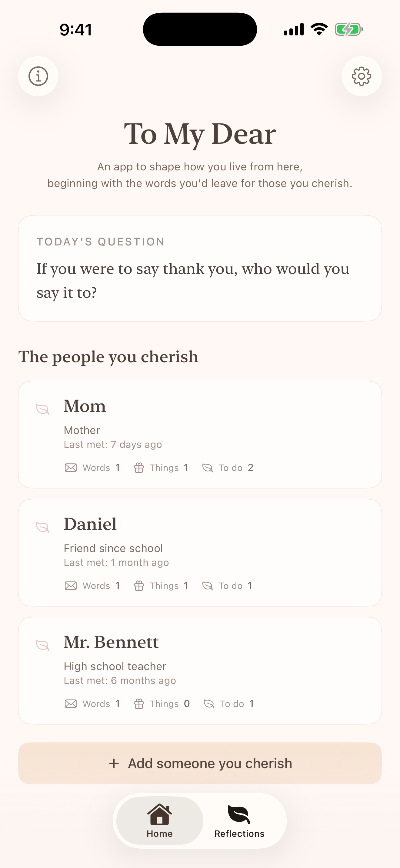Tap Mr. Bennett's Words envelope icon

tap(71, 704)
